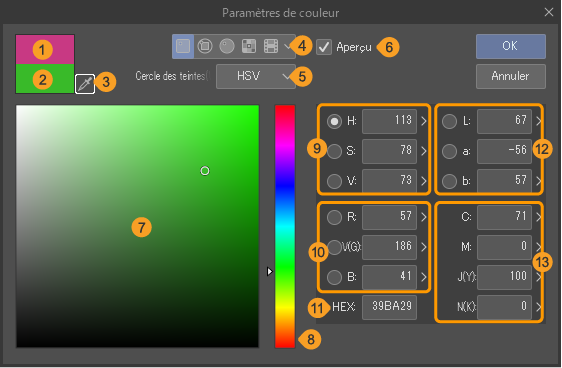Click the M value field showing 0
Screen dimensions: 562x368
pyautogui.click(x=504, y=247)
